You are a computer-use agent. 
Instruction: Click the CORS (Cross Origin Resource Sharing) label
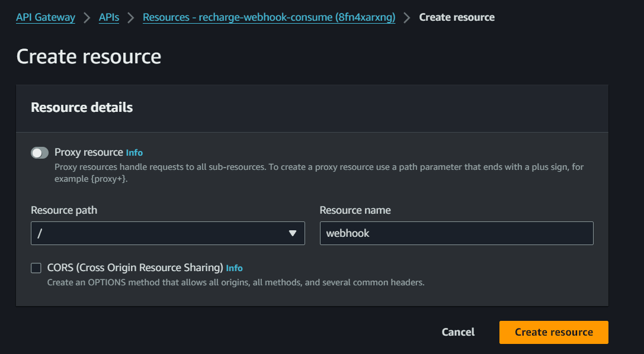[x=135, y=268]
